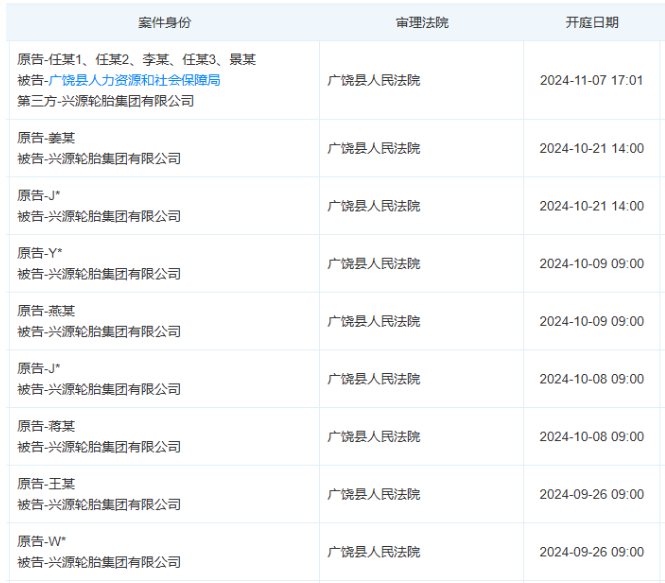Click 广饶县人民法院 in the 蒋某 row
This screenshot has width=665, height=583.
374,437
